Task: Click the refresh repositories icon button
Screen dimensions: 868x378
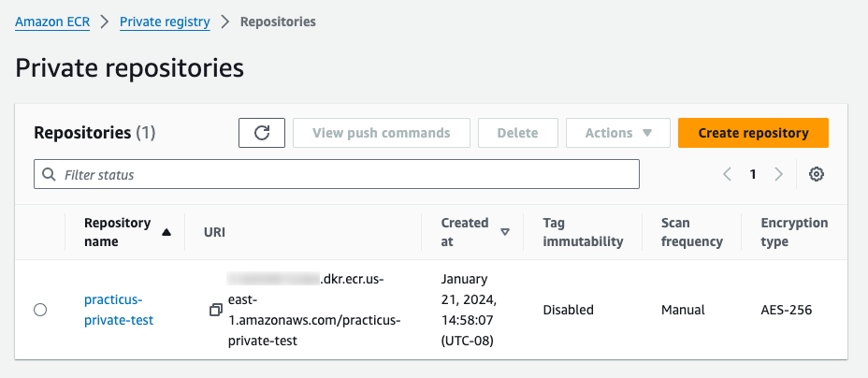Action: tap(262, 133)
